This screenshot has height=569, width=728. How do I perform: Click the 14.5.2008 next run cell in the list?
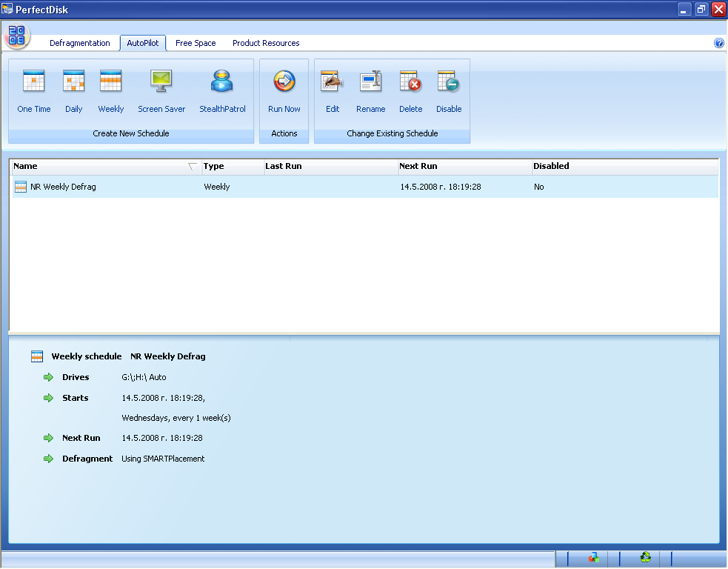441,187
